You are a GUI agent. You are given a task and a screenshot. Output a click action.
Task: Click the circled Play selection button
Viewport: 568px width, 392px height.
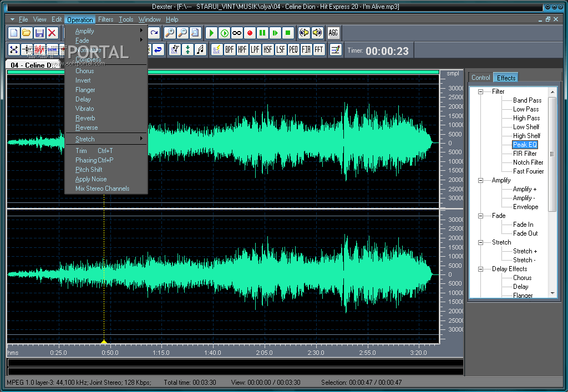tap(224, 33)
